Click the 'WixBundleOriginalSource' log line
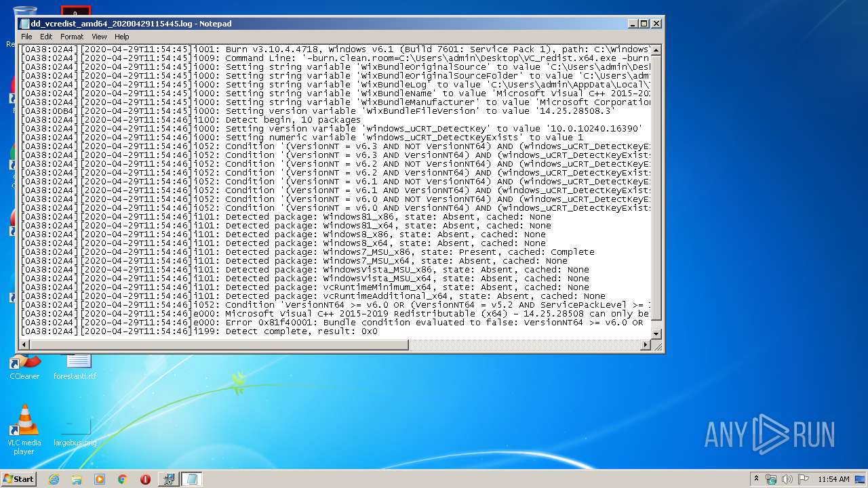Screen dimensions: 868x488 pos(335,67)
